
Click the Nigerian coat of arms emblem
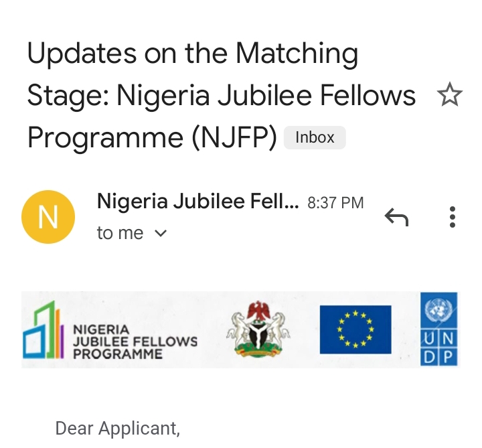[258, 328]
